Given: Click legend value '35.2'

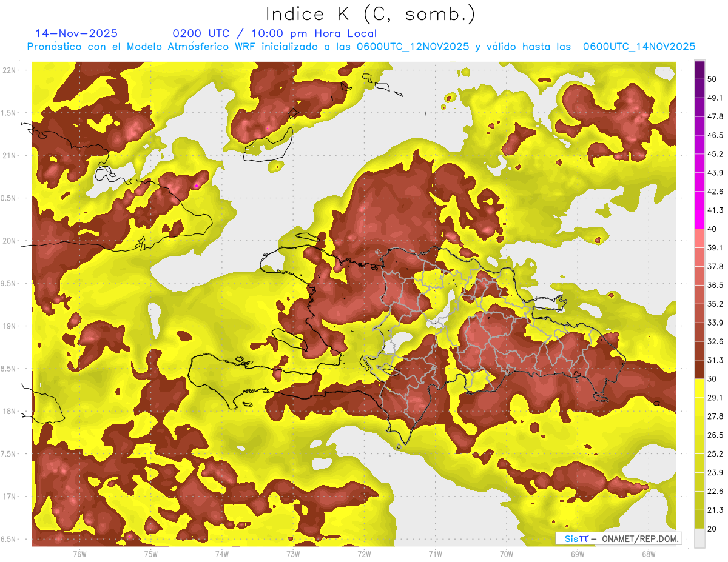Looking at the screenshot, I should (x=715, y=304).
